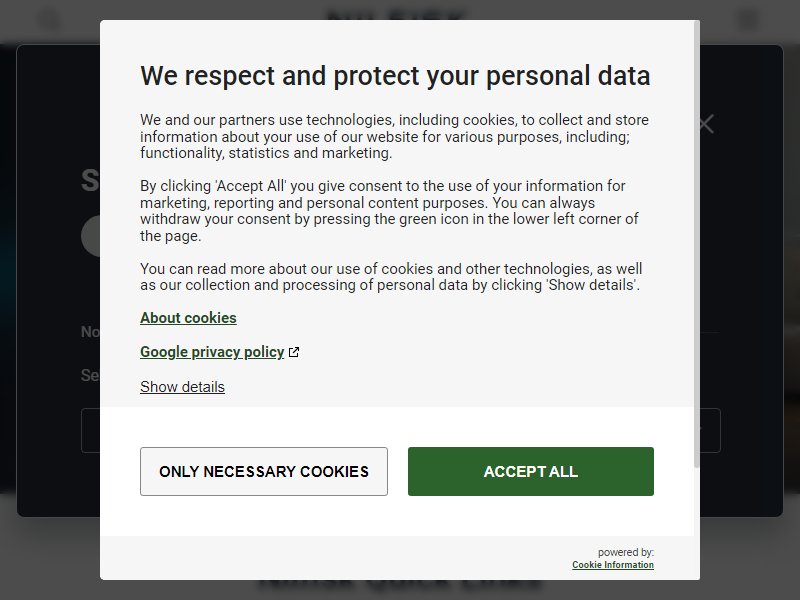Click the grey pill button on the dark popup
Image resolution: width=800 pixels, height=600 pixels.
point(91,236)
